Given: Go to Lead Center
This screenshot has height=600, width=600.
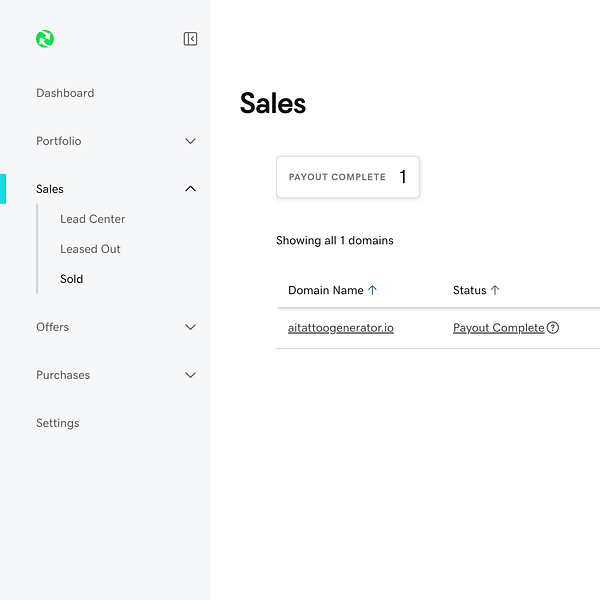Looking at the screenshot, I should click(x=92, y=219).
